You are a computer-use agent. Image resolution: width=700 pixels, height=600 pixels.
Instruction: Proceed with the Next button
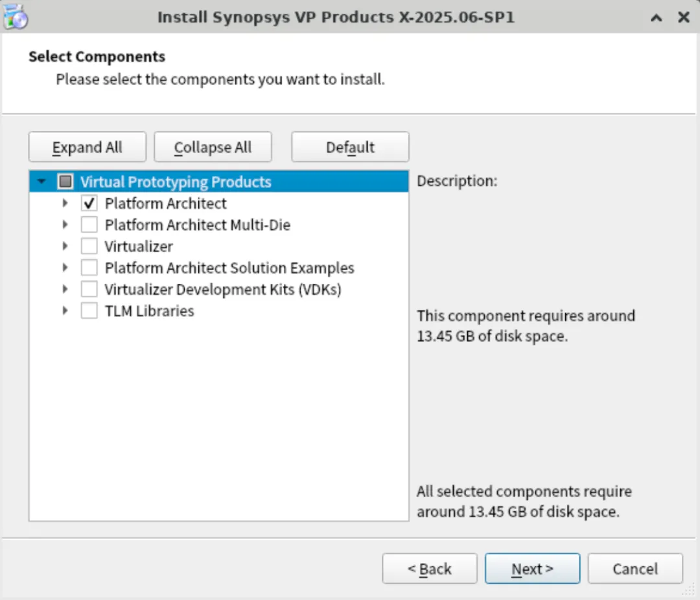point(533,569)
